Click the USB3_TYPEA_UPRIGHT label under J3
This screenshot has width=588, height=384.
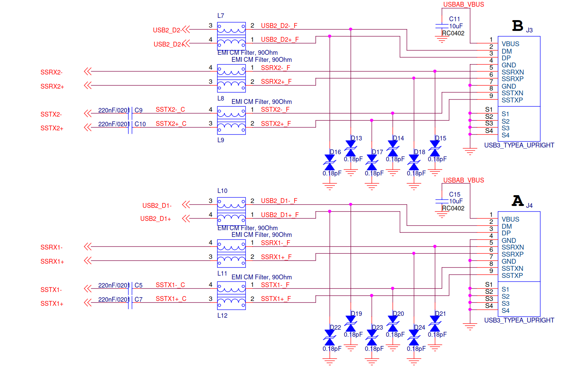[x=519, y=145]
